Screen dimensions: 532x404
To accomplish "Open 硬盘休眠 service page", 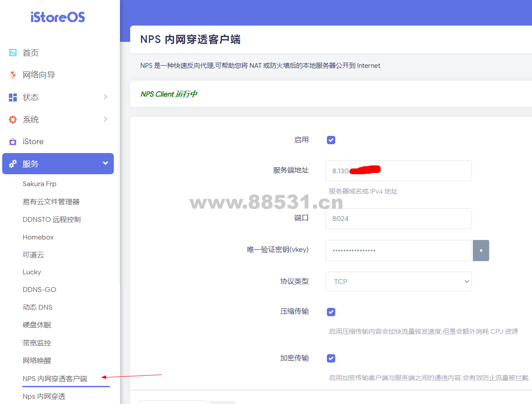I will click(x=37, y=325).
